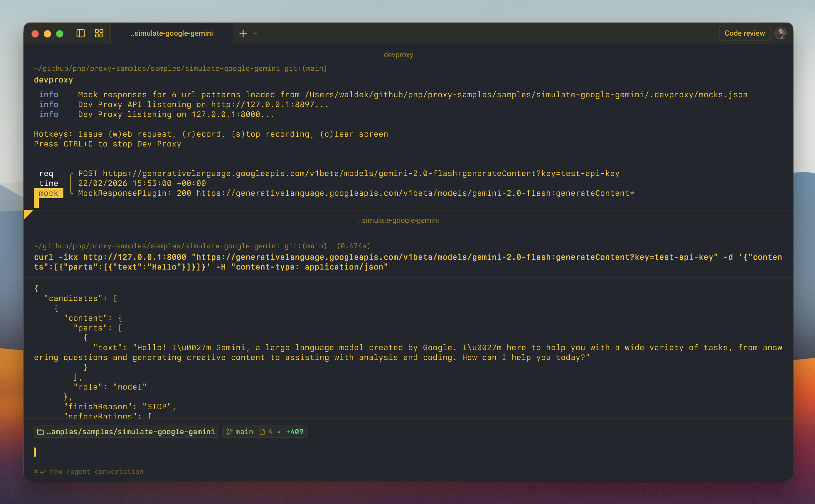Viewport: 815px width, 504px height.
Task: Open the user avatar in the top-right corner
Action: (x=782, y=33)
